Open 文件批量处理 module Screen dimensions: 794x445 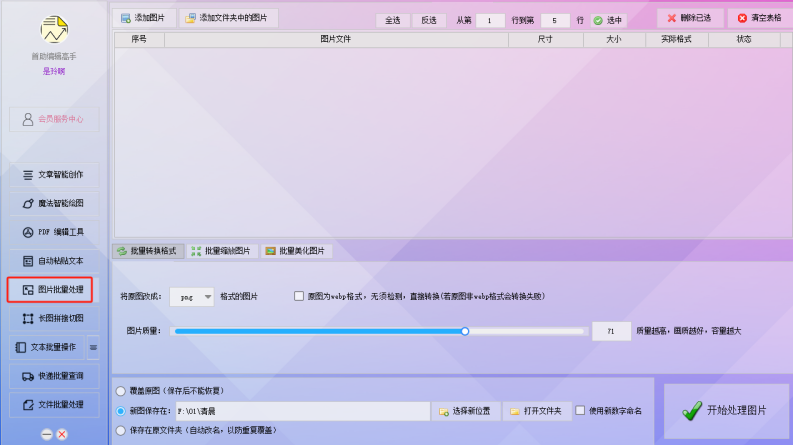(x=54, y=404)
